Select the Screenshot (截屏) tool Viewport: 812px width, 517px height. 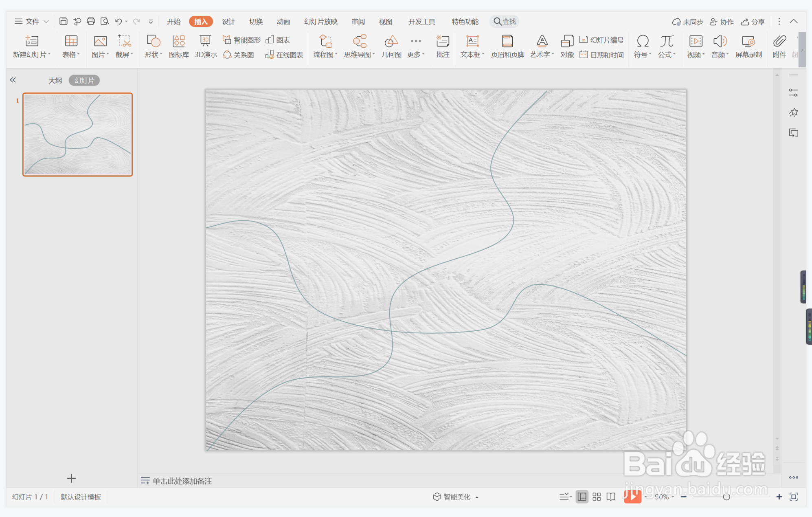[x=124, y=41]
